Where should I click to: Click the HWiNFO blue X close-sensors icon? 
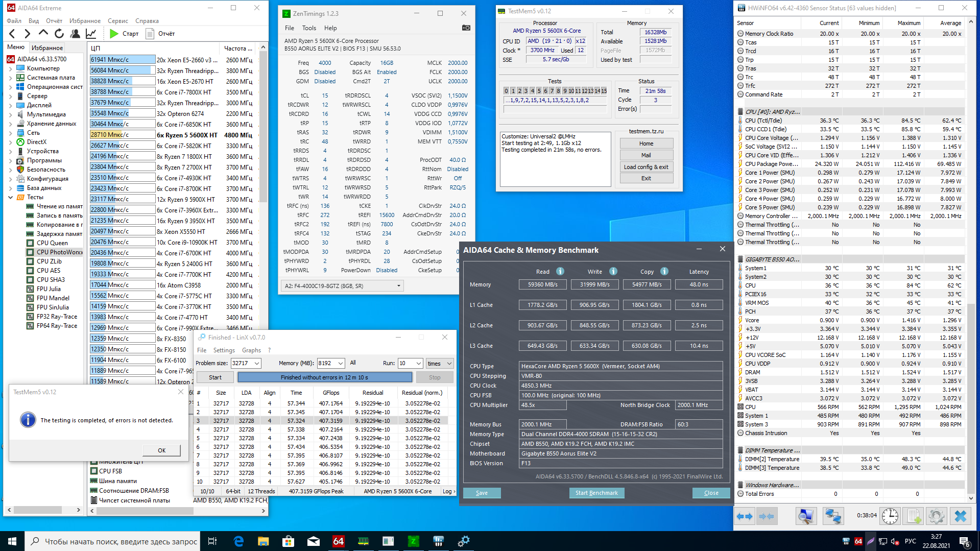[961, 516]
